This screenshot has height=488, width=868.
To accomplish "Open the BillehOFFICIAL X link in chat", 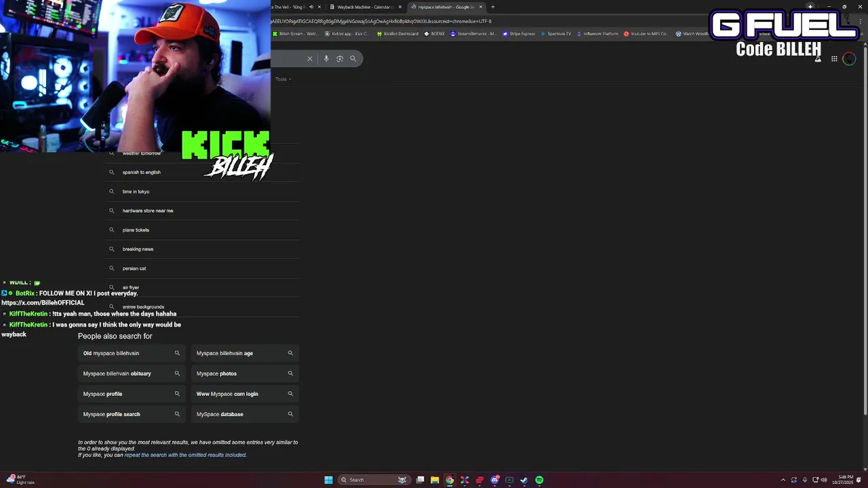I will [x=43, y=303].
